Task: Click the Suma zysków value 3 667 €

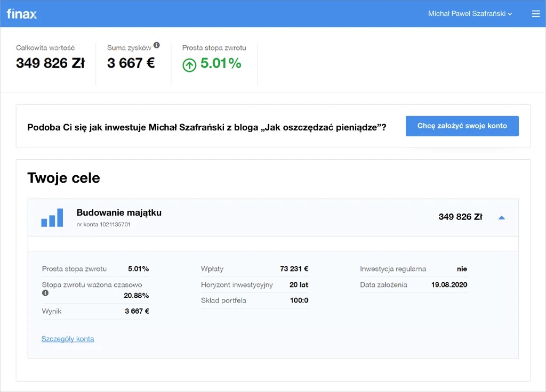Action: [x=131, y=63]
